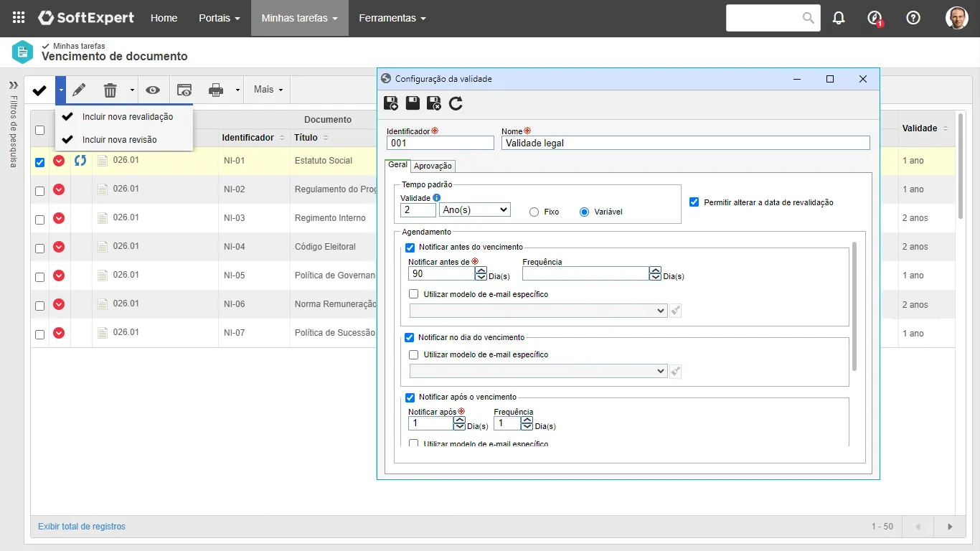
Task: Switch to the Aprovação tab
Action: (433, 166)
